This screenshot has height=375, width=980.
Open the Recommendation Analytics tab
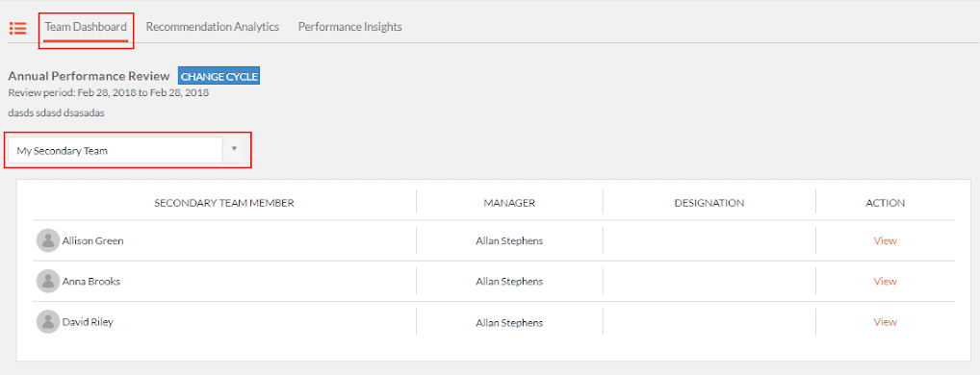[213, 27]
